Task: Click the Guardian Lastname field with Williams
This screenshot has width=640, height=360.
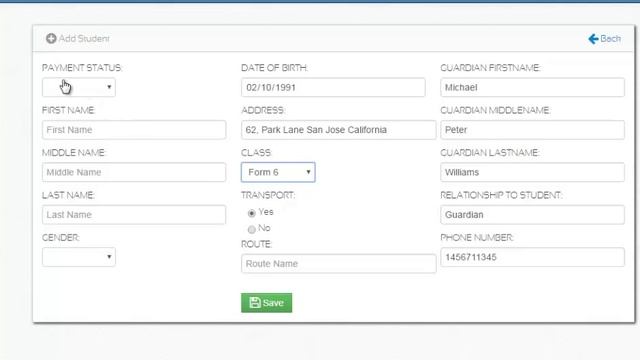Action: [x=532, y=172]
